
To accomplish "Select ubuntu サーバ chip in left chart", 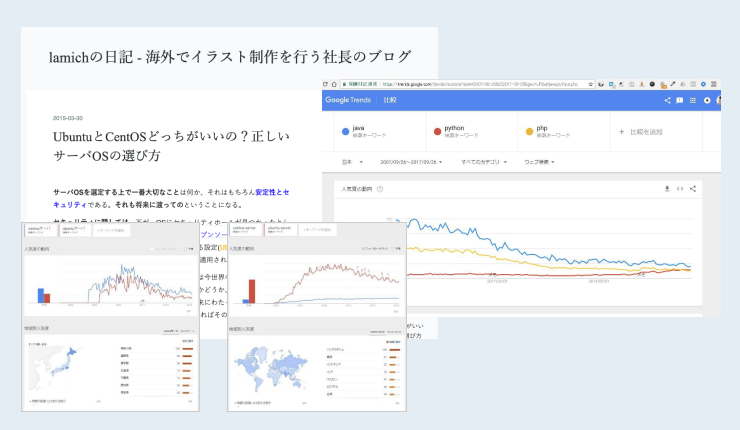I will coord(75,230).
